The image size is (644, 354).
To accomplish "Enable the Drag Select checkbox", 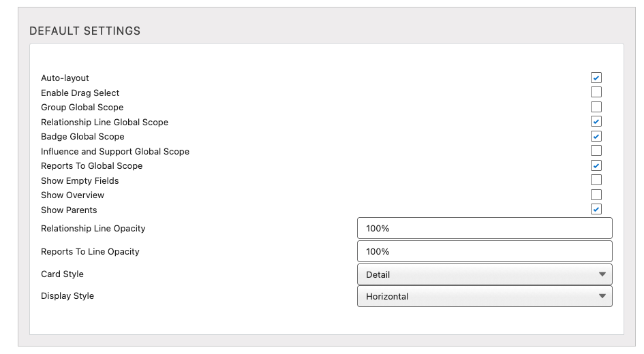I will pos(596,92).
